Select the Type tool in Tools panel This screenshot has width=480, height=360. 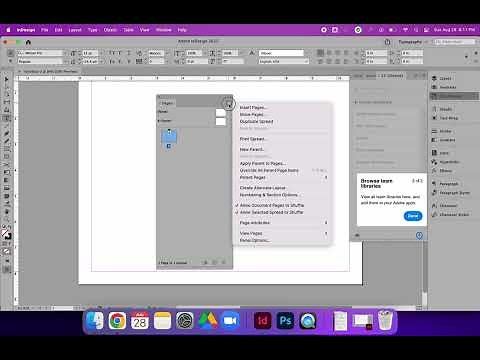(x=6, y=118)
